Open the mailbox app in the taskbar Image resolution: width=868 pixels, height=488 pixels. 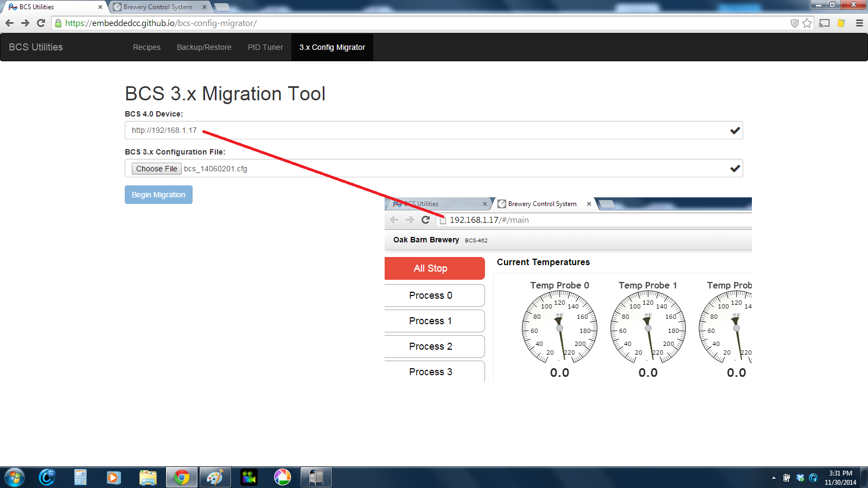point(316,478)
